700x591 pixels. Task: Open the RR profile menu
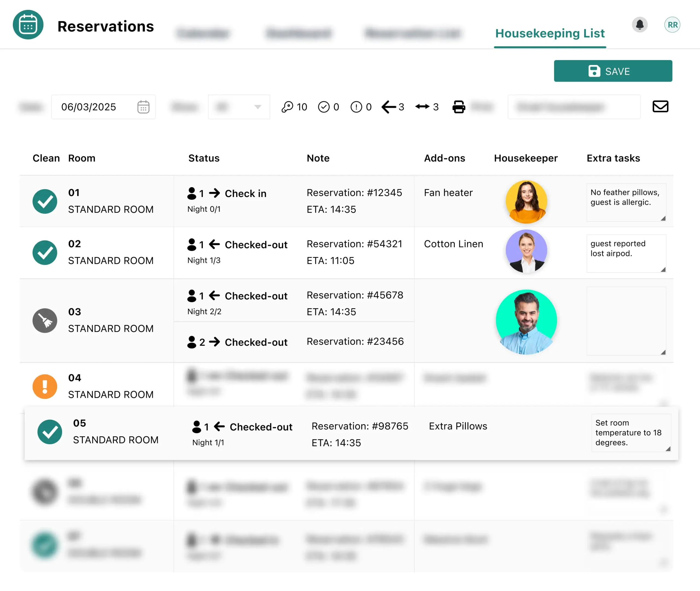pyautogui.click(x=672, y=25)
